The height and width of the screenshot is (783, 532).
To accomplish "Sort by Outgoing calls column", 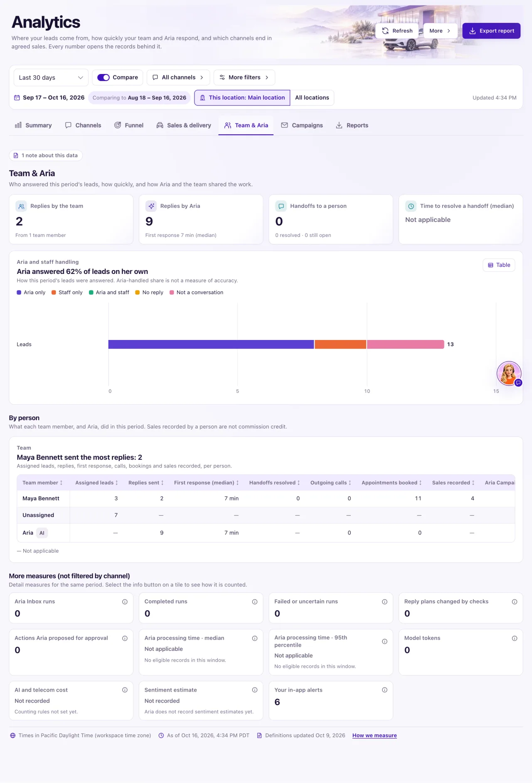I will [331, 483].
